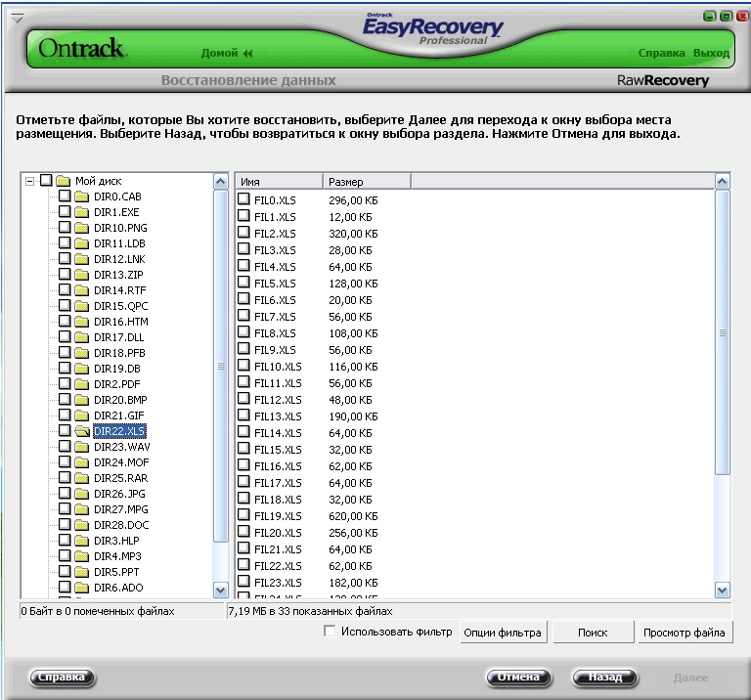Click the Отмена button

[518, 677]
